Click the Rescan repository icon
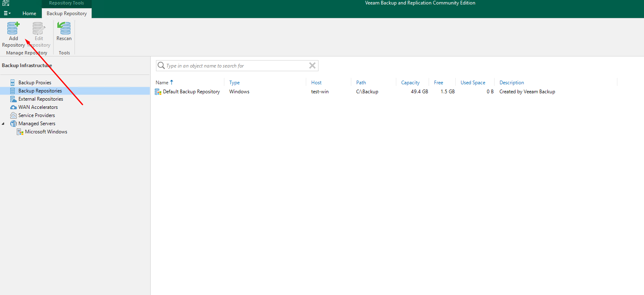 pos(64,29)
